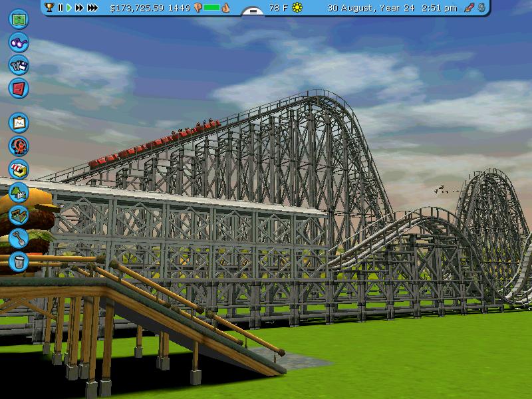Open the file and game options button

(x=19, y=65)
